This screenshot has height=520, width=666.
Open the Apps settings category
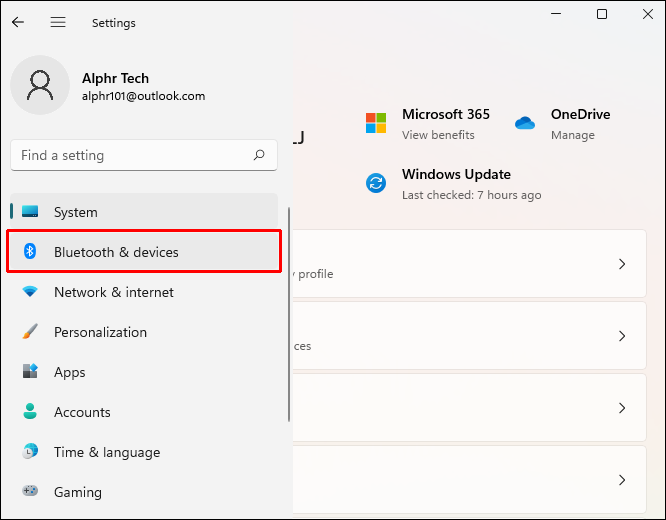click(x=70, y=372)
